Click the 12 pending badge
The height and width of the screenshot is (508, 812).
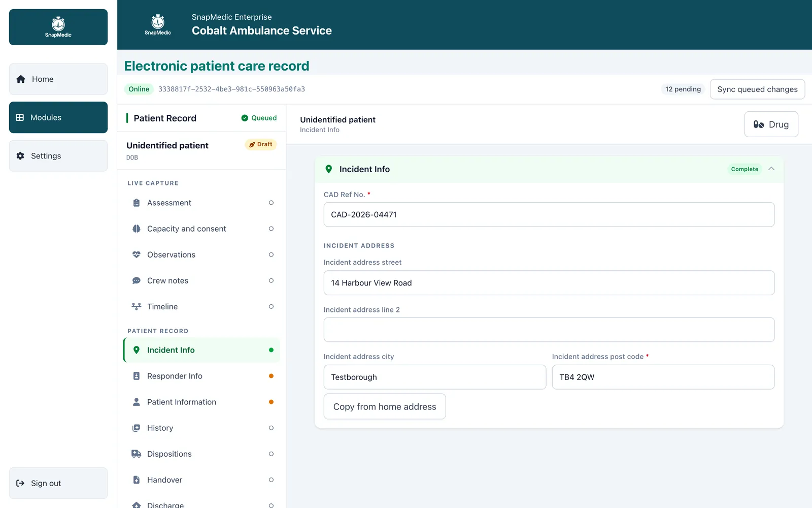[683, 89]
